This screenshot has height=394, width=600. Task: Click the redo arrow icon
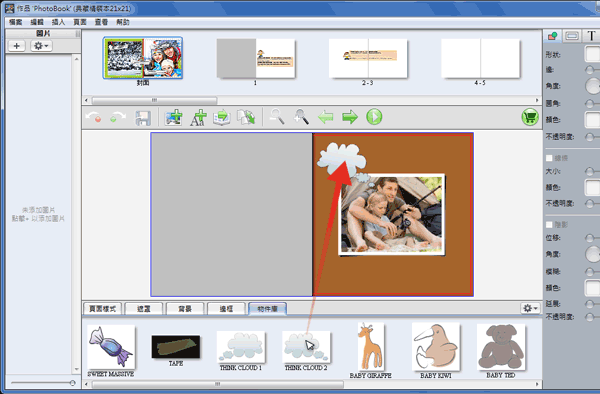(117, 117)
